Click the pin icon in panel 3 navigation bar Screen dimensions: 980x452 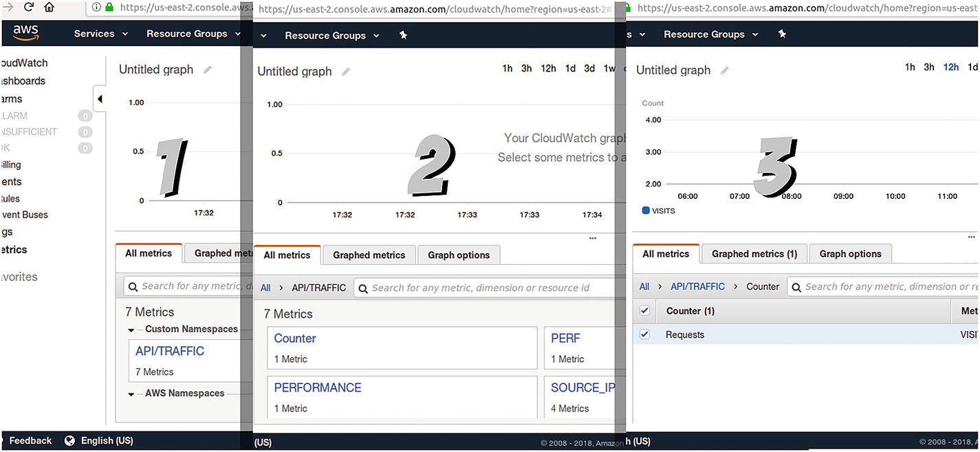click(x=782, y=34)
